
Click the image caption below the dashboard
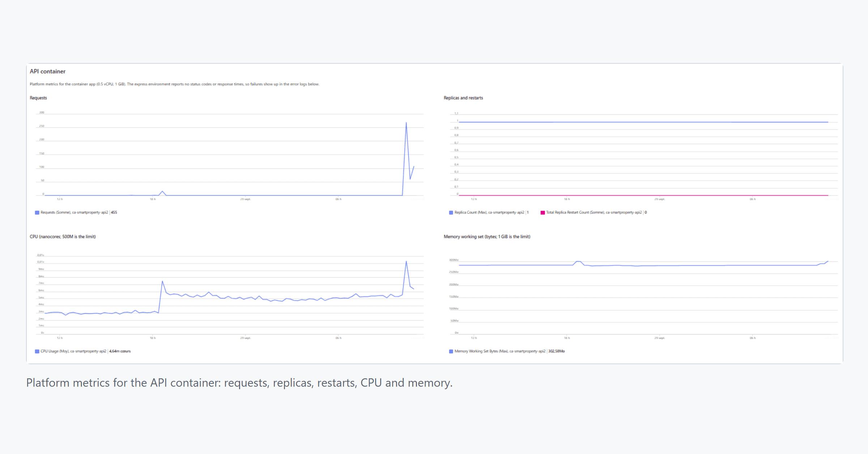pyautogui.click(x=239, y=383)
